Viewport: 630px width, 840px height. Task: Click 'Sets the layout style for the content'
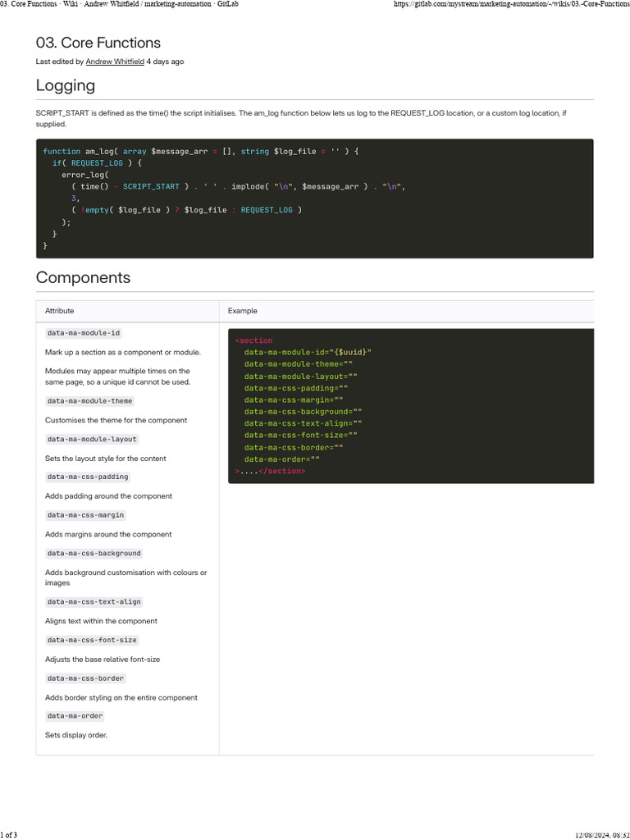click(x=106, y=459)
